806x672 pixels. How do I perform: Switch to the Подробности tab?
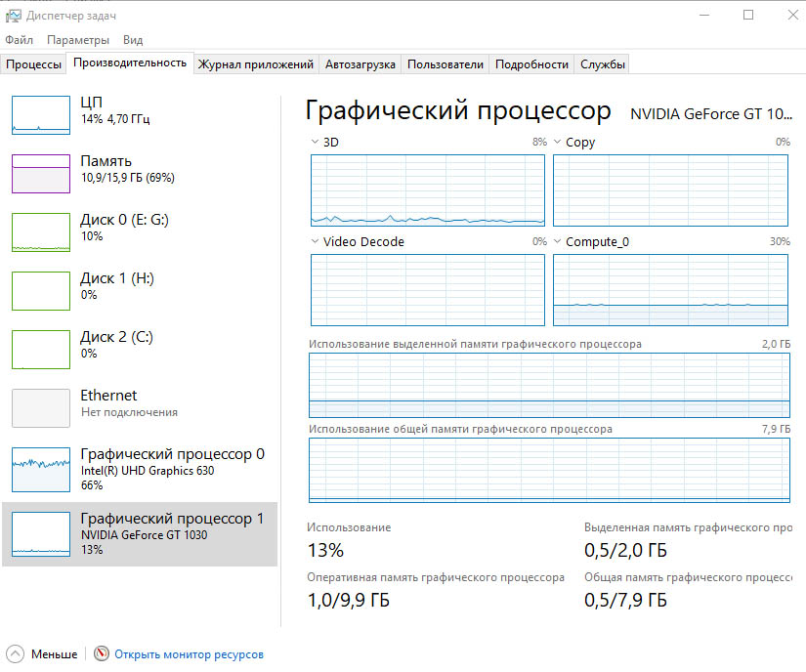(x=532, y=64)
